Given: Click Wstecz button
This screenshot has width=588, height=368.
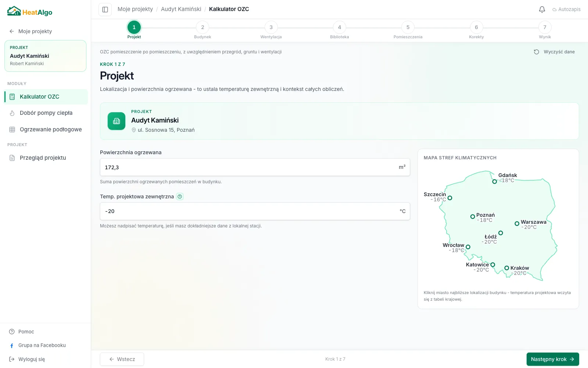Looking at the screenshot, I should coord(122,359).
